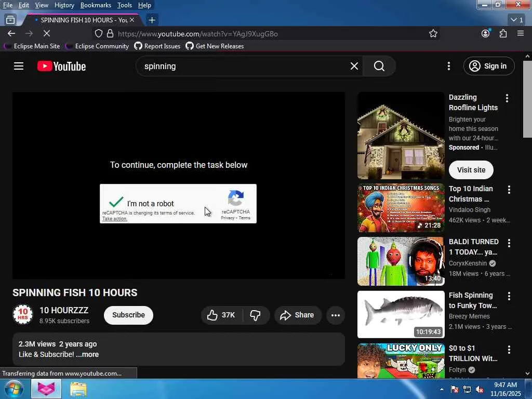Open the extensions puzzle icon
Screen dimensions: 532x399
tap(503, 34)
